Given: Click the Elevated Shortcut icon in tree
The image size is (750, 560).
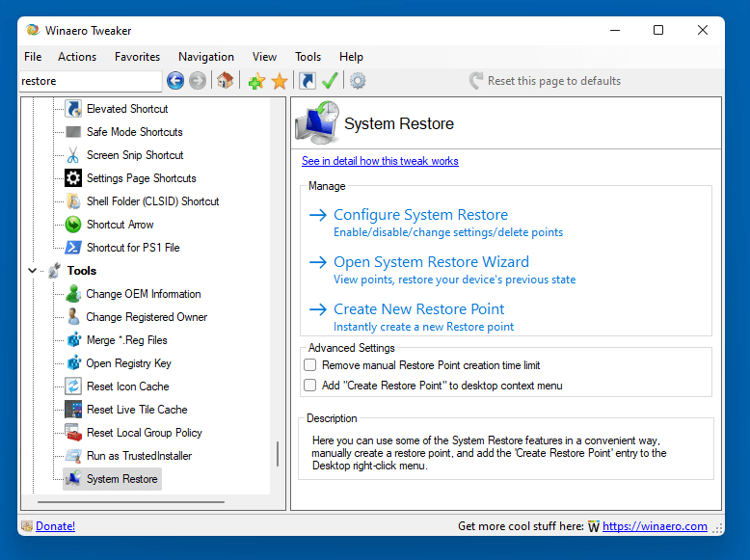Looking at the screenshot, I should [x=73, y=109].
